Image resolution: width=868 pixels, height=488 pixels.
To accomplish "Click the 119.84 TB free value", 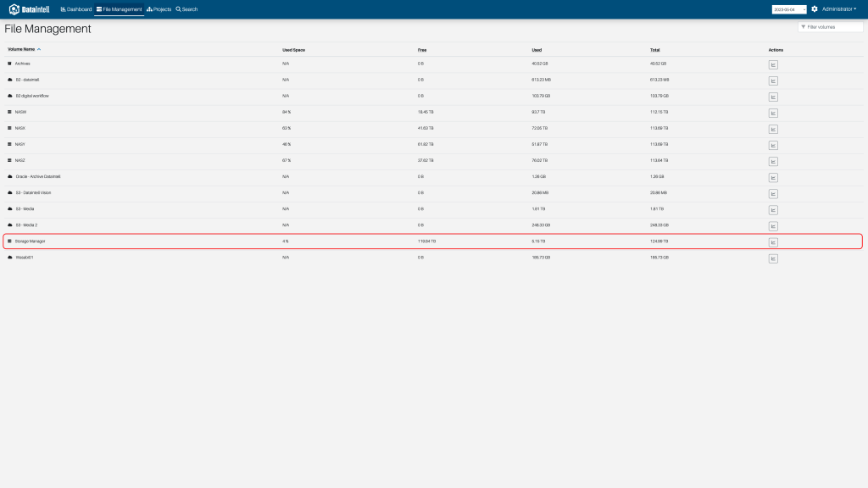I will (426, 241).
